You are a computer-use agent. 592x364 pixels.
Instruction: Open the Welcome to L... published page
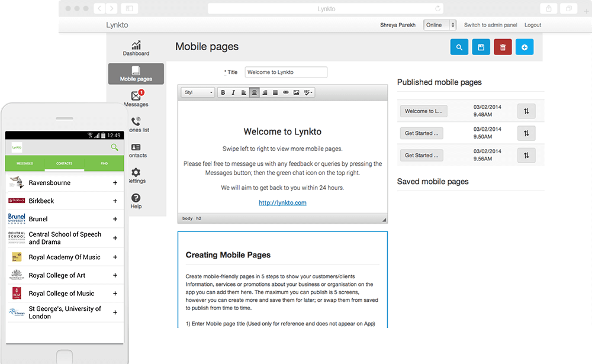[x=424, y=111]
